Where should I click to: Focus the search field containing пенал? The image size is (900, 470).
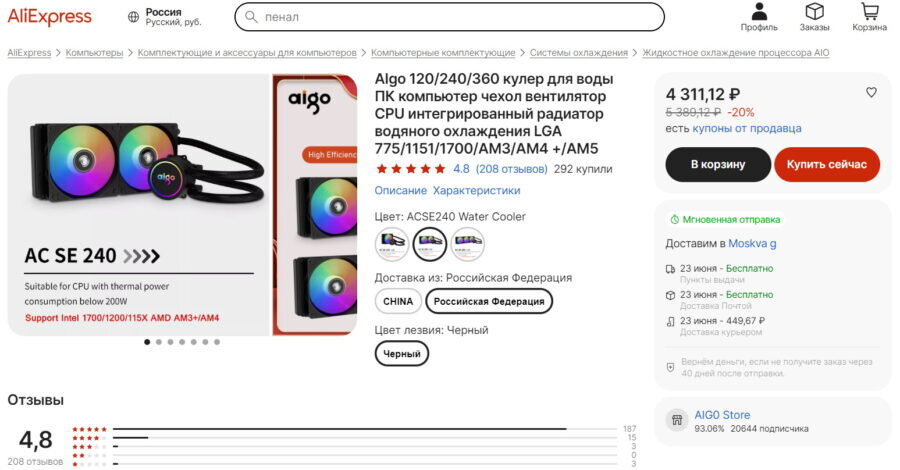pos(449,17)
